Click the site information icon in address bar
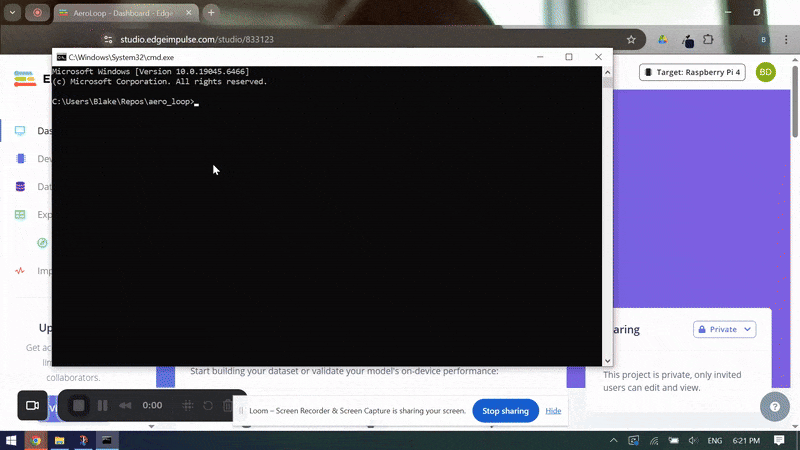Image resolution: width=800 pixels, height=450 pixels. point(108,39)
